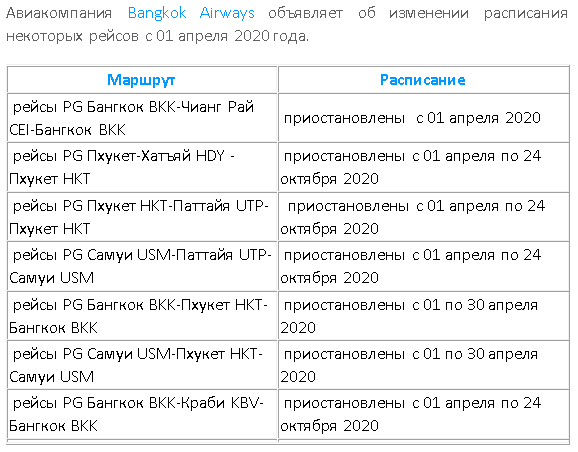Click the text '01 апреля 2020 года' in the intro

232,36
